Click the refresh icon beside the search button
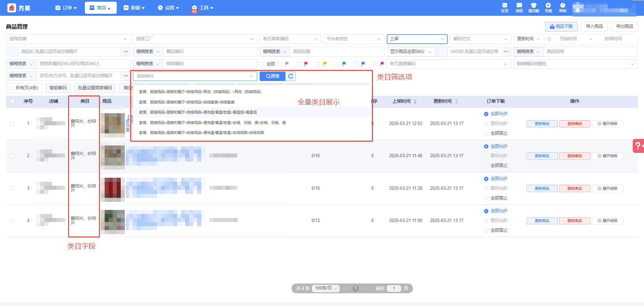This screenshot has height=306, width=644. 290,76
